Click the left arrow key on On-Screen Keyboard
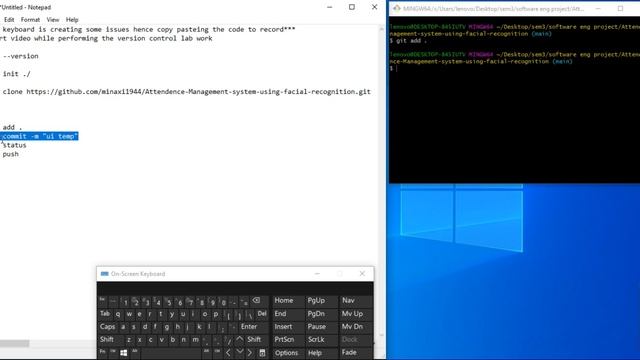 pyautogui.click(x=228, y=353)
